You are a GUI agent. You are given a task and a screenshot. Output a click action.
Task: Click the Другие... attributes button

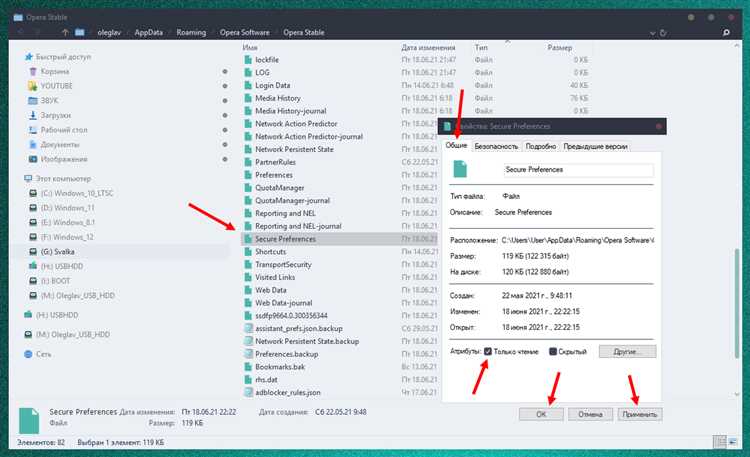[x=628, y=352]
